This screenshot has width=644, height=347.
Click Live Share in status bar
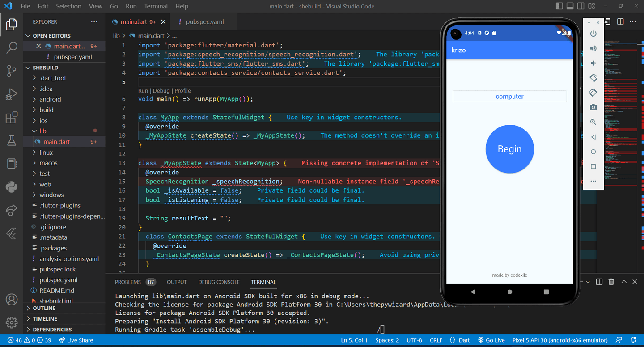tap(76, 340)
